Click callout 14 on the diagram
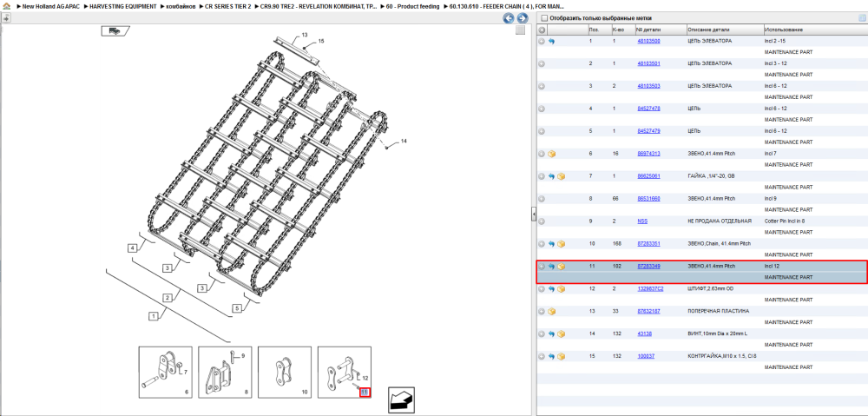This screenshot has width=868, height=416. tap(404, 142)
